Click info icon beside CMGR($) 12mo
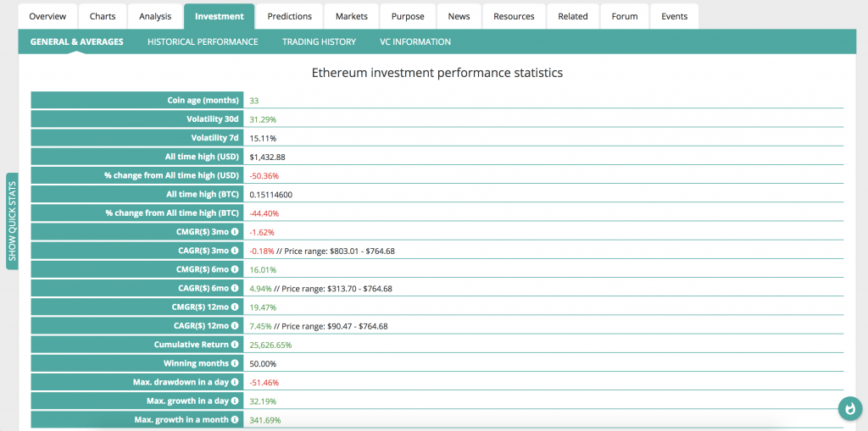Viewport: 868px width, 431px height. point(235,307)
